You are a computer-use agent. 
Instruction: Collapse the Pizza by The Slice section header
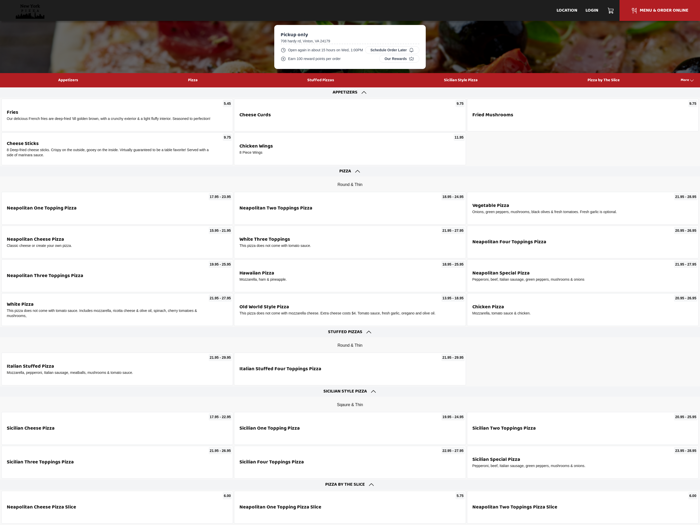(350, 484)
